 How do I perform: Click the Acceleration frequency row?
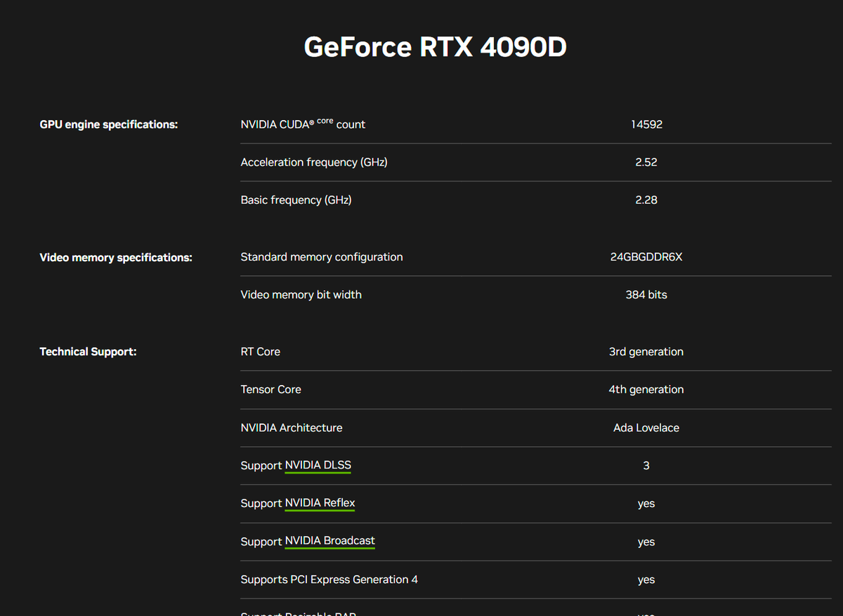point(314,162)
